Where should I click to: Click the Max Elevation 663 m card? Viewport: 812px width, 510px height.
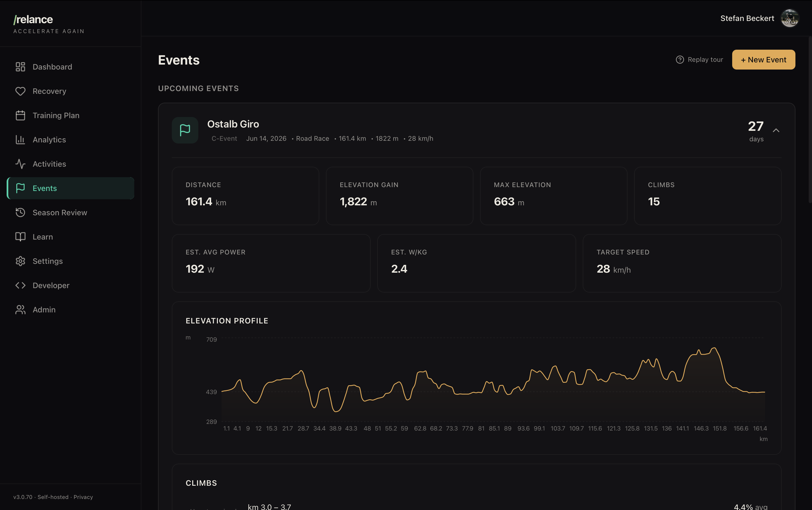click(553, 196)
